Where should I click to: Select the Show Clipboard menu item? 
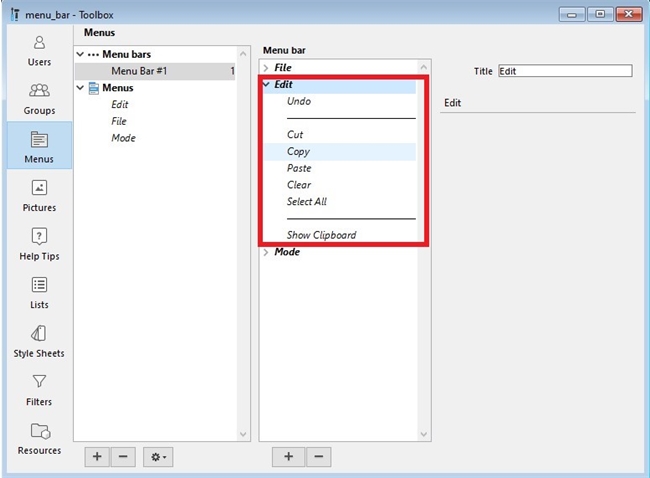click(x=321, y=236)
